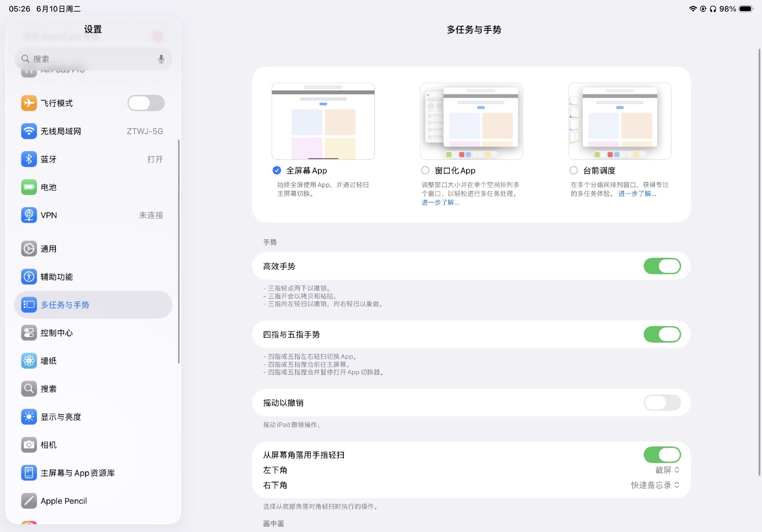The width and height of the screenshot is (762, 532).
Task: Select the 窗口化 App radio button
Action: pos(425,170)
